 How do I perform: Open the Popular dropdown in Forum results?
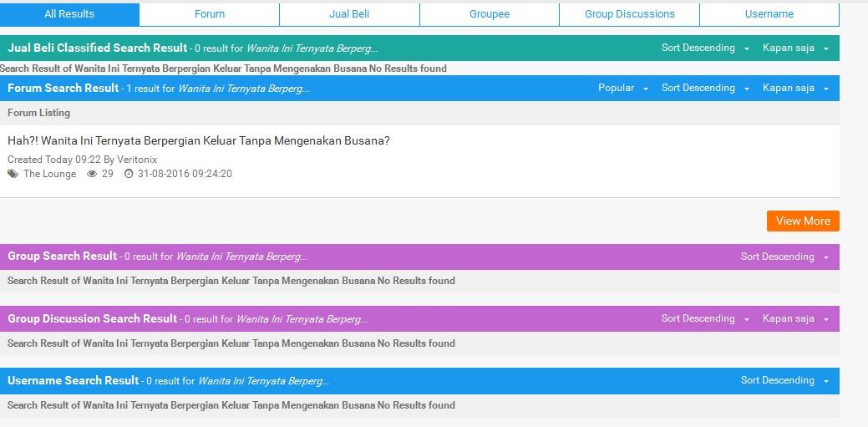(622, 88)
